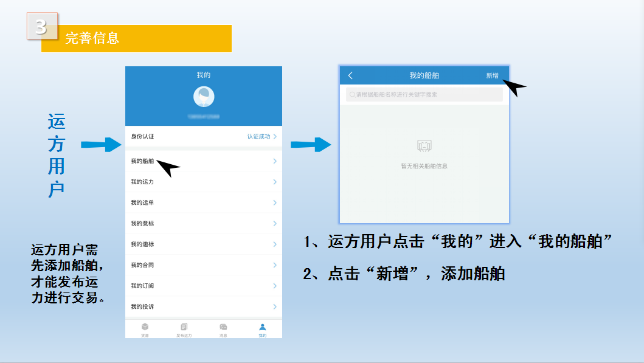Expand 身份认证 row via its chevron
This screenshot has height=363, width=644.
point(275,137)
